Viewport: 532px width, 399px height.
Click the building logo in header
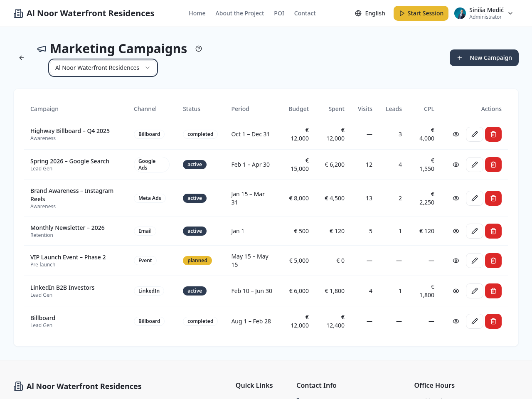coord(18,13)
